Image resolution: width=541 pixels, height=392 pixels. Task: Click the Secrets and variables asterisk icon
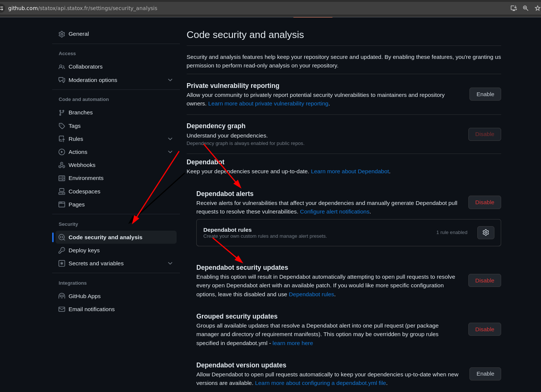point(62,263)
